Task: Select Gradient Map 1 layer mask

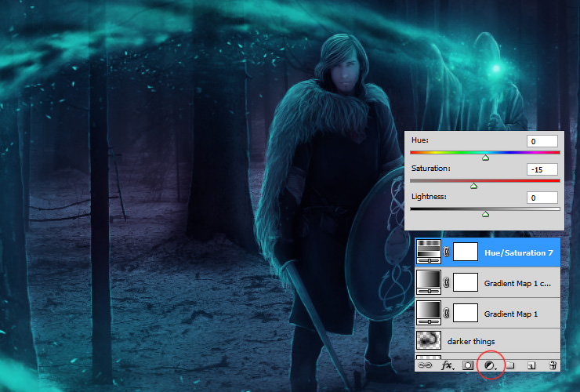Action: pos(466,313)
